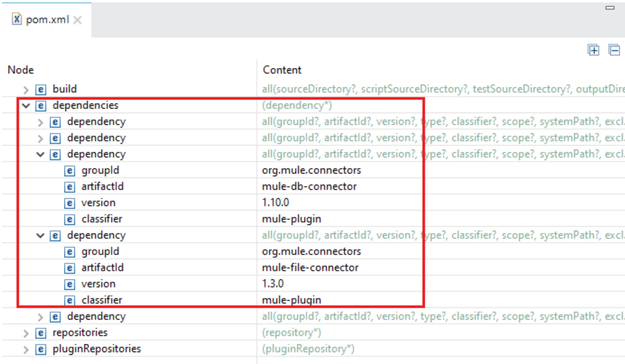The width and height of the screenshot is (625, 364).
Task: Collapse the dependency containing mule-file-connector
Action: click(40, 235)
